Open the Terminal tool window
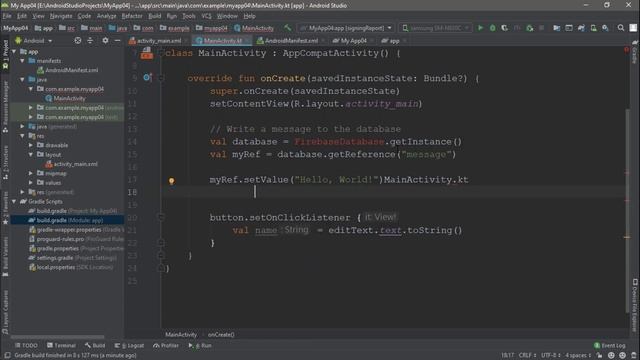The image size is (640, 360). coord(61,345)
